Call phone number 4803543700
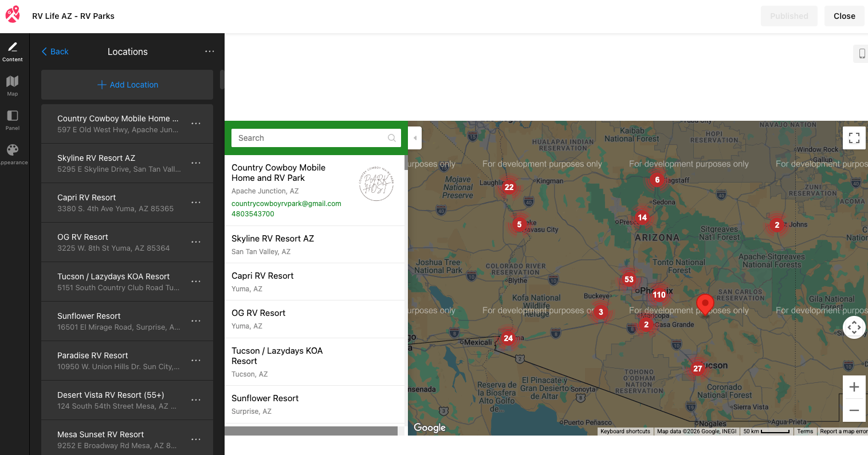868x455 pixels. click(x=253, y=214)
